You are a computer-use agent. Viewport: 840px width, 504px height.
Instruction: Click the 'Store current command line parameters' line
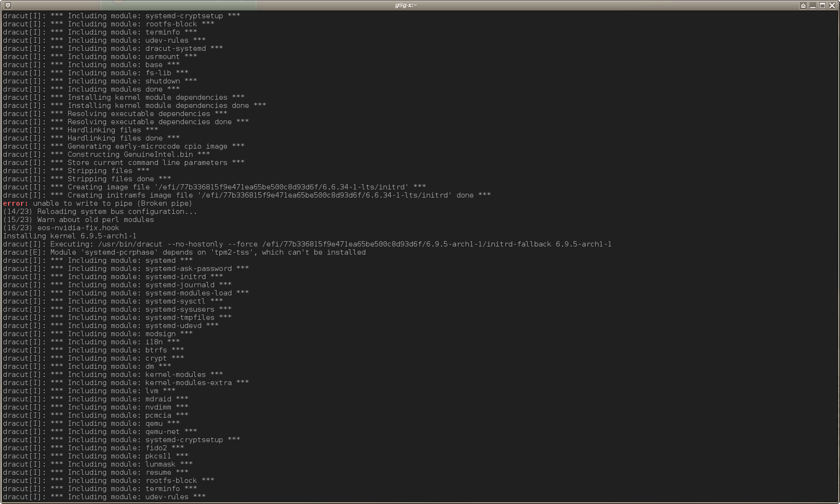click(124, 163)
